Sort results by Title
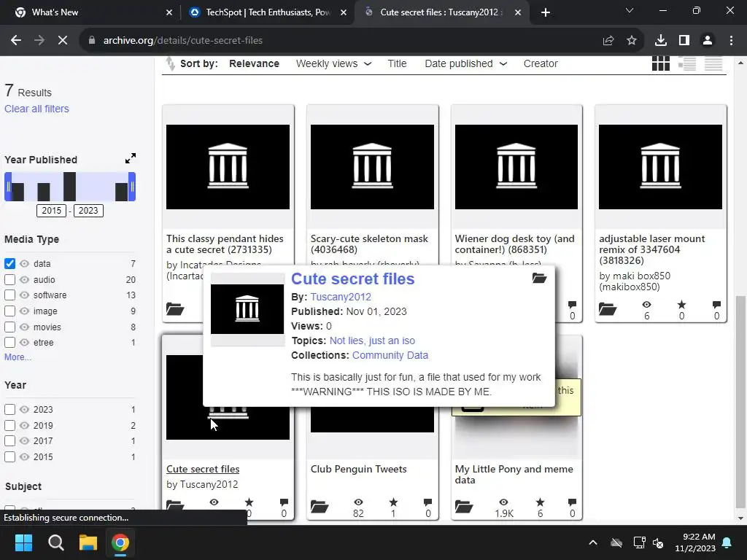Screen dimensions: 747x560 coord(397,64)
